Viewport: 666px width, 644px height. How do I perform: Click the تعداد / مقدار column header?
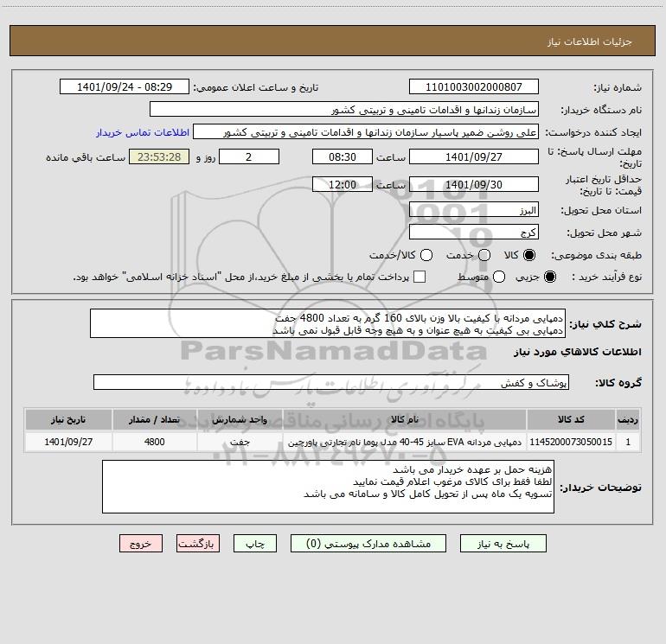(x=154, y=419)
